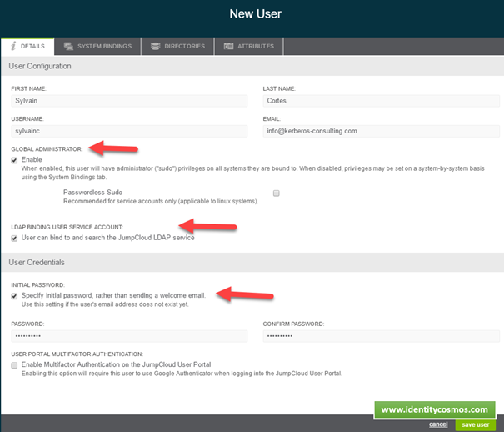Open the System Bindings tab
The width and height of the screenshot is (504, 432).
(97, 47)
